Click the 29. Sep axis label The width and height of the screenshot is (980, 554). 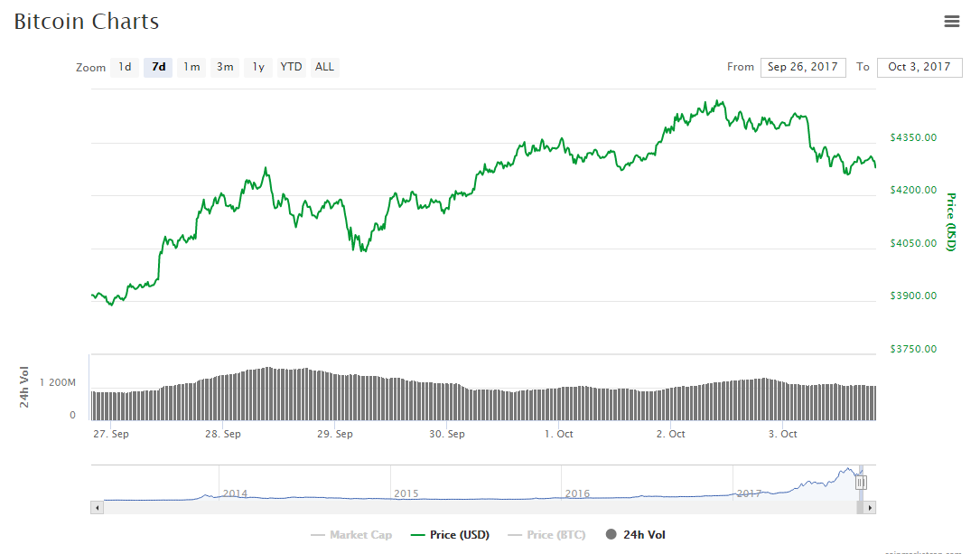335,434
